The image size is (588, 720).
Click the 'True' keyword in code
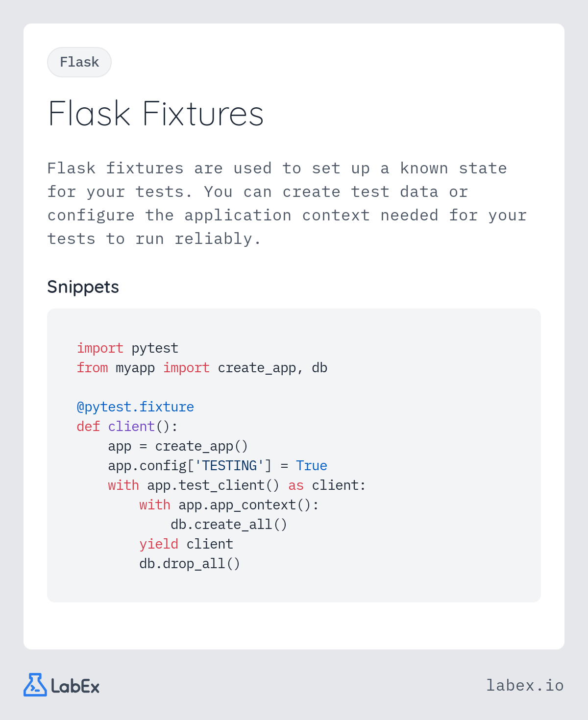coord(312,466)
